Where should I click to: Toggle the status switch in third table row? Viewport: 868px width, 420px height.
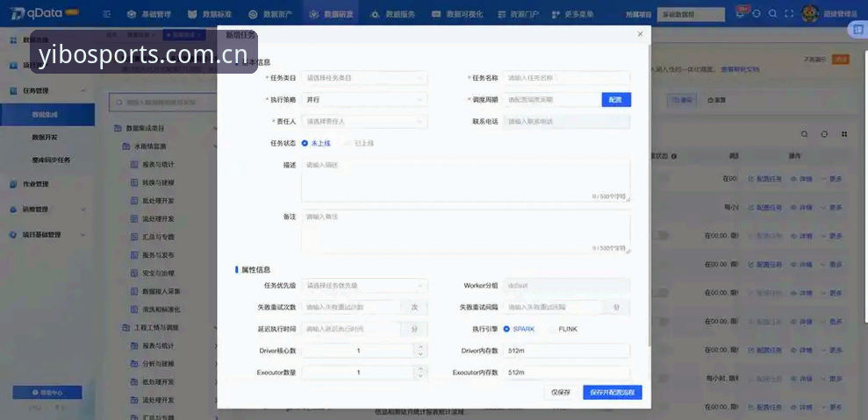point(660,236)
